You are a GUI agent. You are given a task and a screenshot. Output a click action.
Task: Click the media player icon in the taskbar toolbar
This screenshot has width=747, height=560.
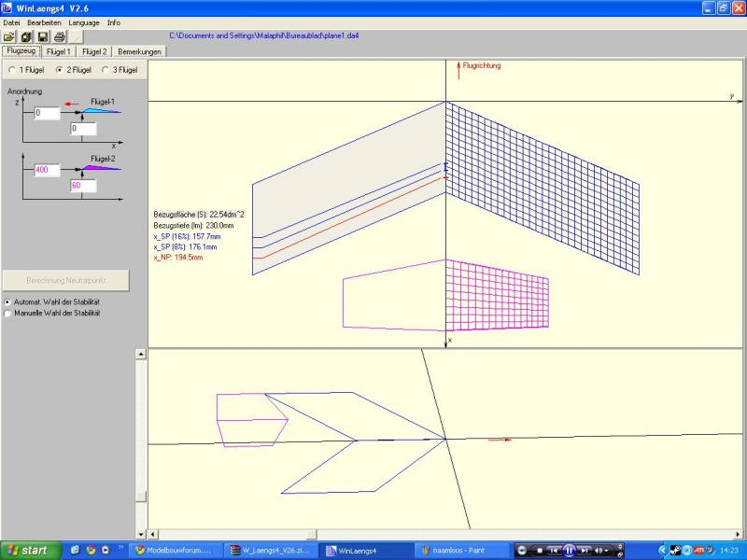pos(522,551)
